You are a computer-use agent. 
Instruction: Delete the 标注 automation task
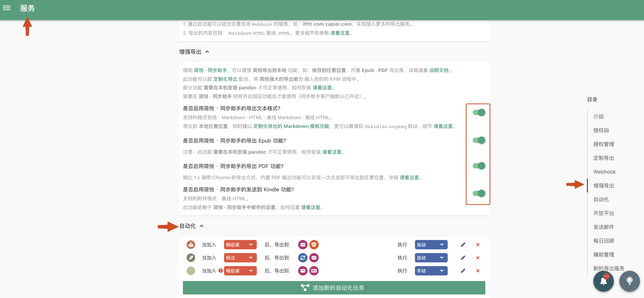(x=478, y=258)
